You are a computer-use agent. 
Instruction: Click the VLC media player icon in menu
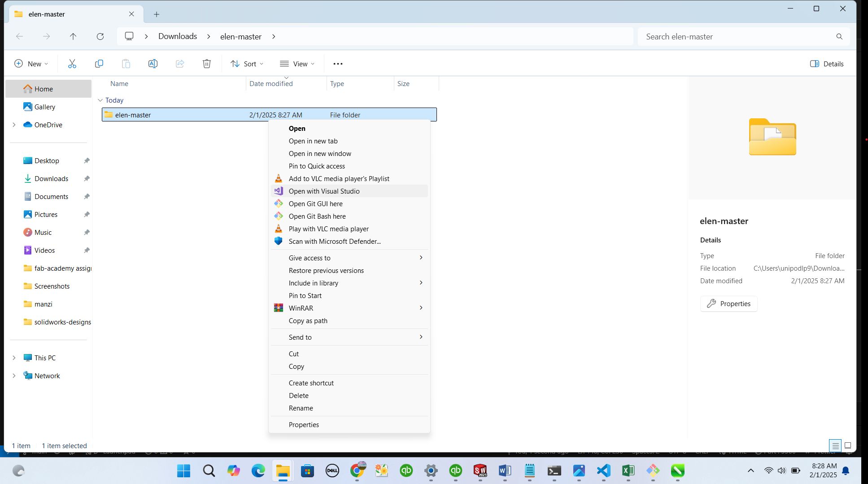[x=279, y=179]
